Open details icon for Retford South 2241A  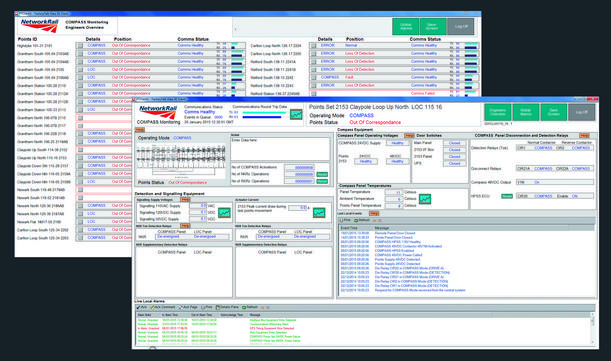(x=314, y=62)
